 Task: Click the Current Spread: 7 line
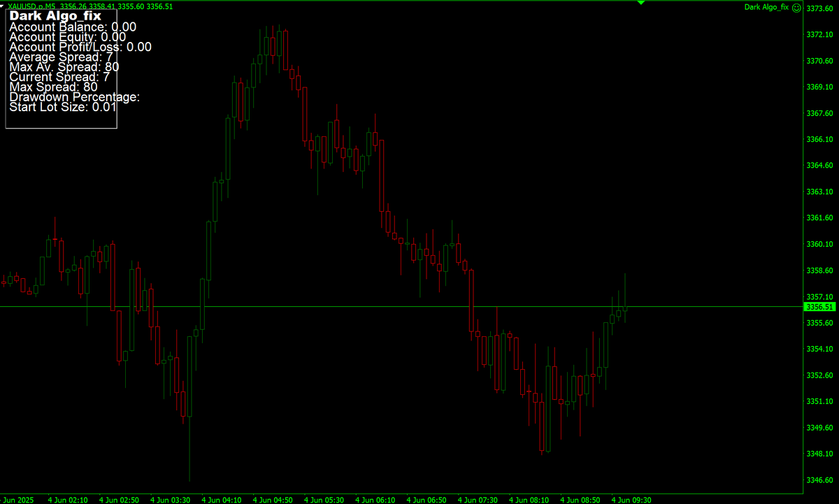click(59, 77)
